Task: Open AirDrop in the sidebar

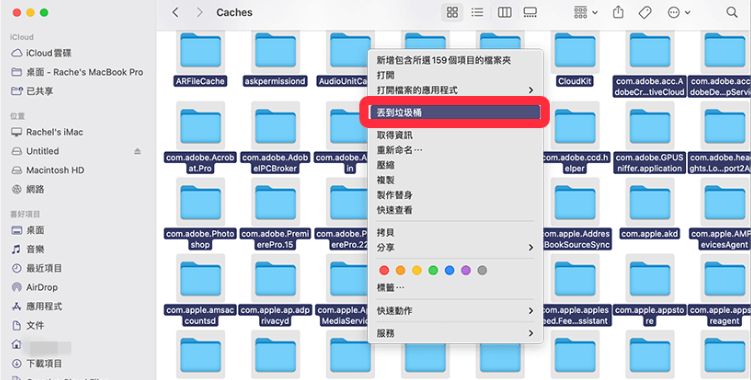Action: point(34,288)
